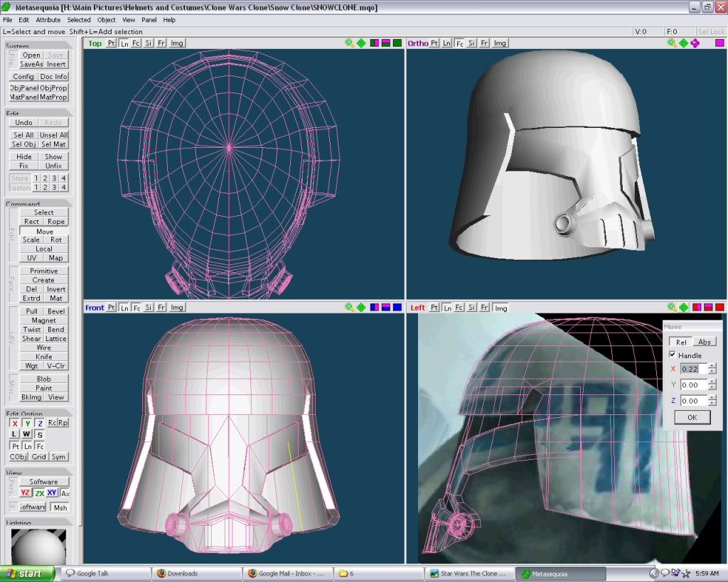Uncheck the Handle checkbox in Move panel
Viewport: 728px width, 582px height.
[x=673, y=355]
